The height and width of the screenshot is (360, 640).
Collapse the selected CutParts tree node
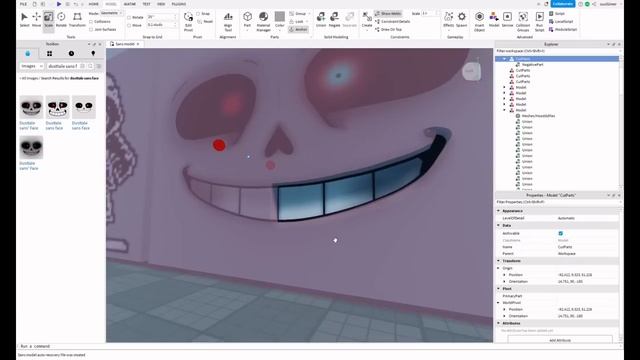[504, 59]
